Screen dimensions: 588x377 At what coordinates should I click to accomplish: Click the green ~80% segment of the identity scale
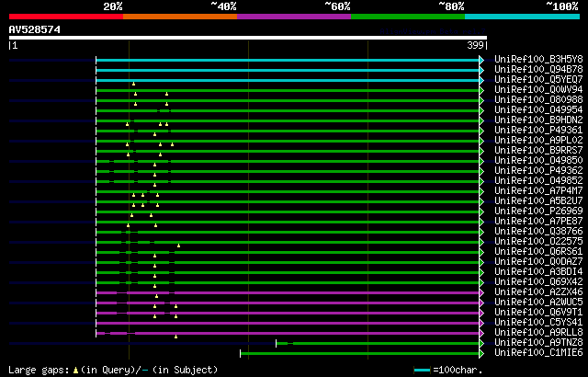[x=408, y=17]
